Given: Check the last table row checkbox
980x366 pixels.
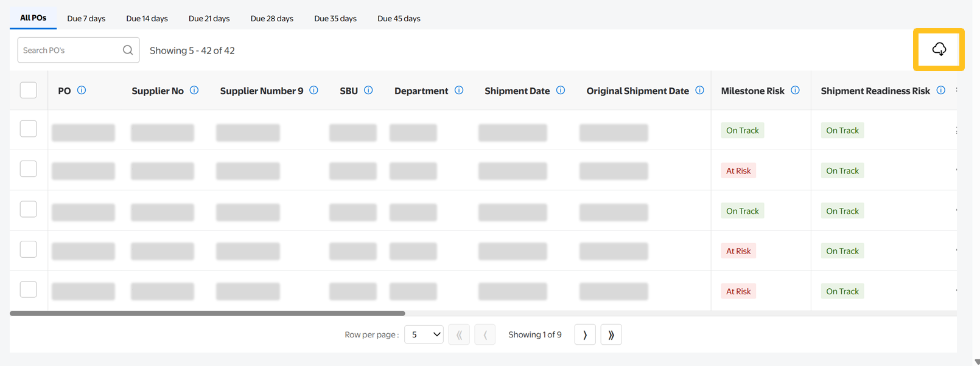Looking at the screenshot, I should tap(29, 289).
